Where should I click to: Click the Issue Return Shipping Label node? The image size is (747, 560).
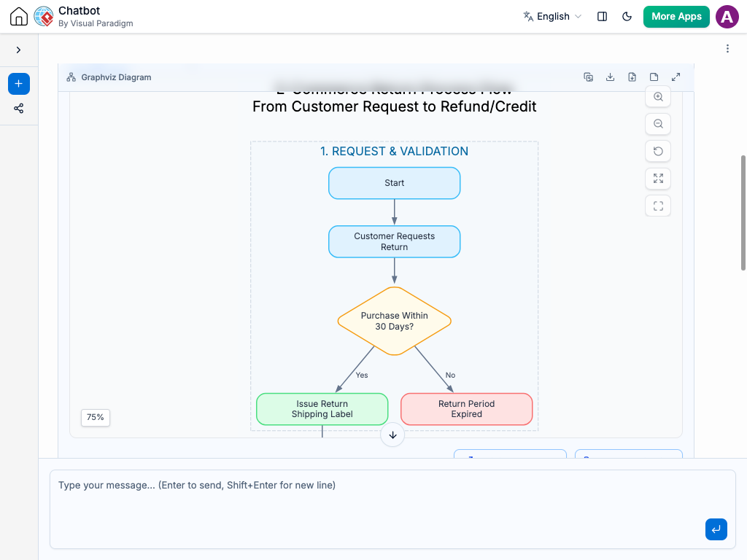[x=322, y=409]
